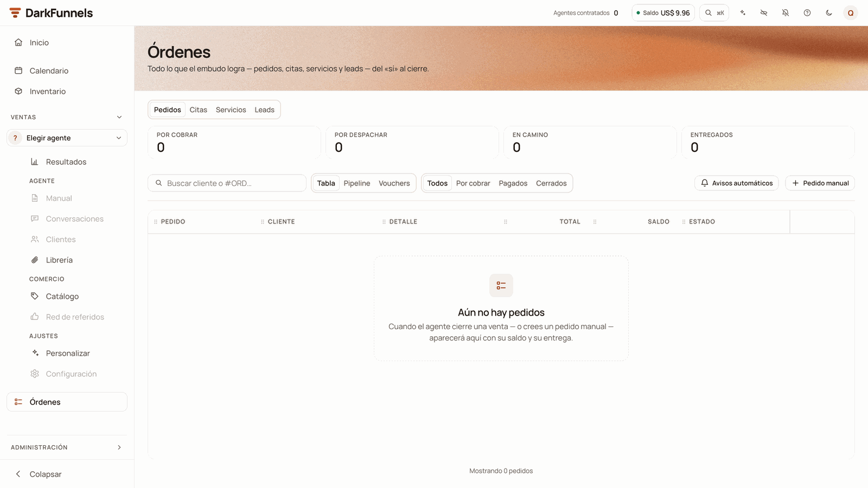Viewport: 868px width, 488px height.
Task: Click the DarkFunnels logo
Action: pyautogui.click(x=51, y=13)
